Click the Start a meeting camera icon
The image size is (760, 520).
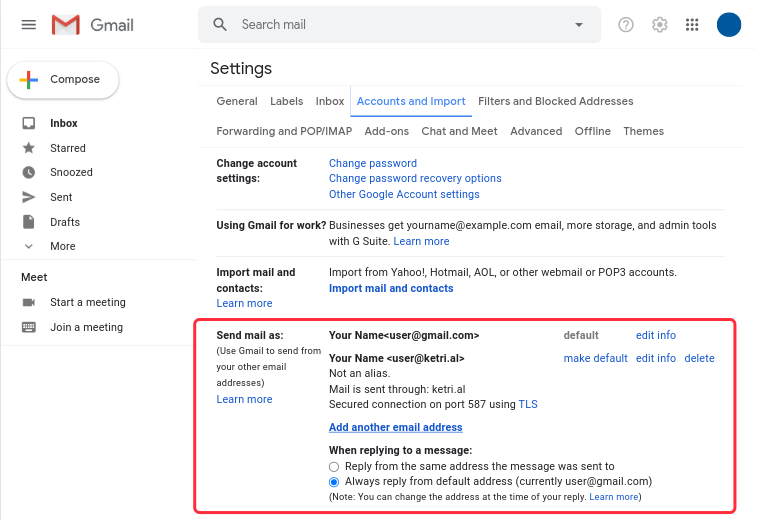(29, 302)
